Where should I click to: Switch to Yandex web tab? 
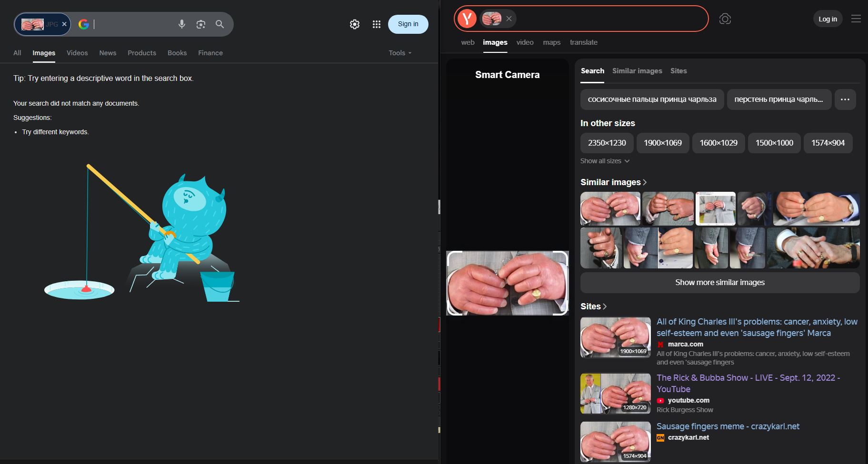pyautogui.click(x=468, y=42)
